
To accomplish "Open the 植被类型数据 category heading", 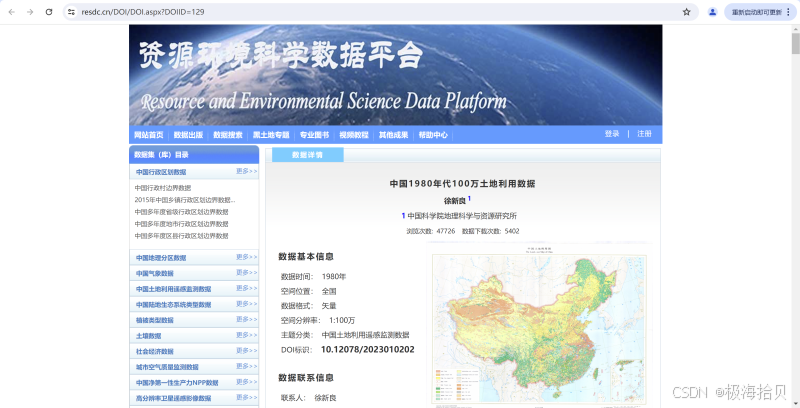I will [155, 320].
